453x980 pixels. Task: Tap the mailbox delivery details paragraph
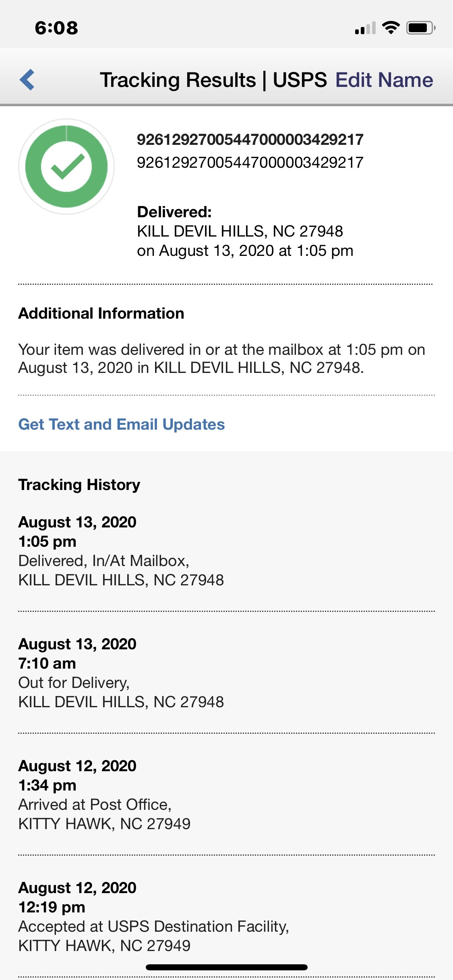point(221,358)
